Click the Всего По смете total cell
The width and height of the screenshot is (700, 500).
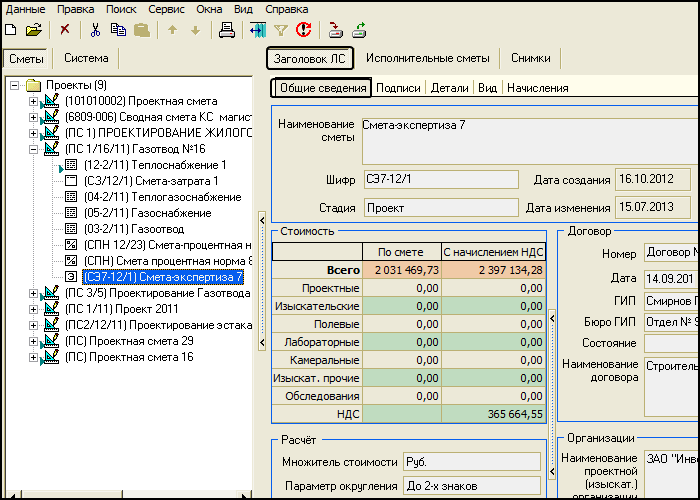tap(400, 270)
